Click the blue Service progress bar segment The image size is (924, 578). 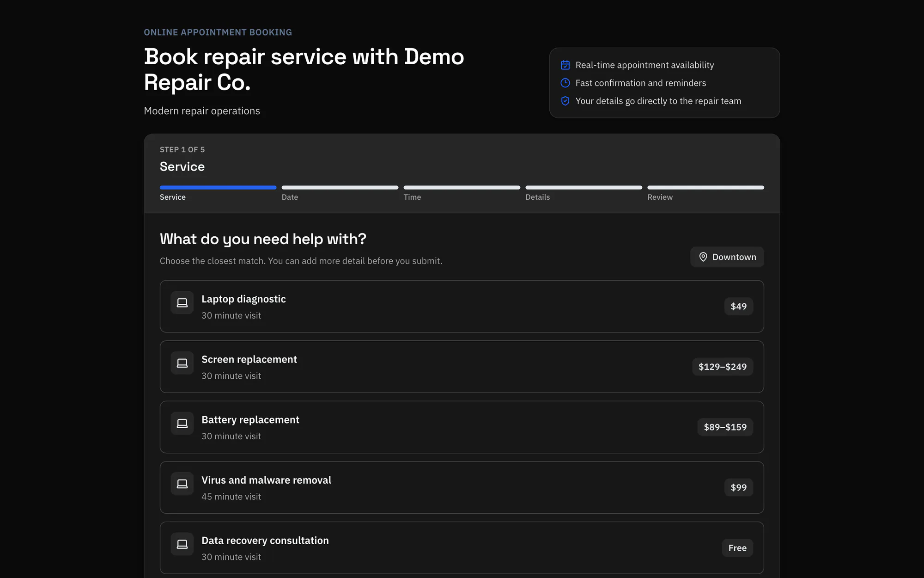218,188
